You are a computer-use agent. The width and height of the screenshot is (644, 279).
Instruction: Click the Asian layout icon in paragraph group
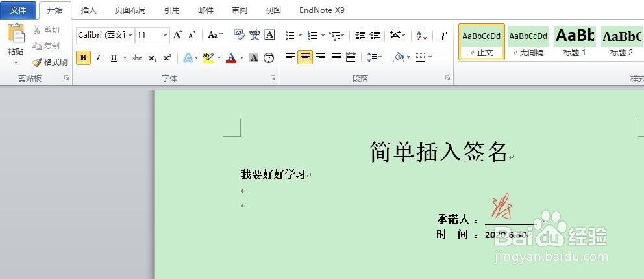pos(395,35)
